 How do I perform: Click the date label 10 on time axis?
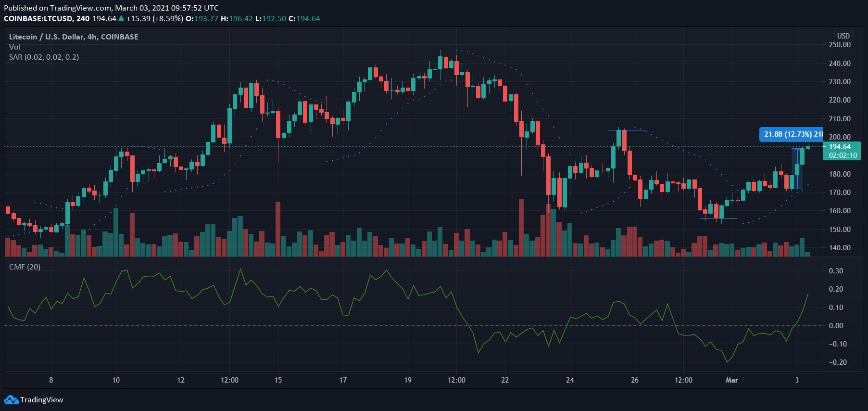(116, 380)
